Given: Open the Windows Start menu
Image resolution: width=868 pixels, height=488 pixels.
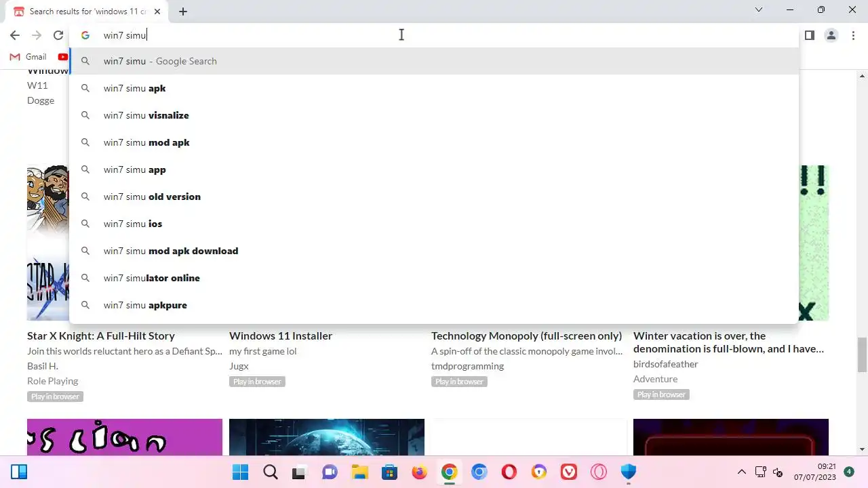Looking at the screenshot, I should [x=240, y=472].
